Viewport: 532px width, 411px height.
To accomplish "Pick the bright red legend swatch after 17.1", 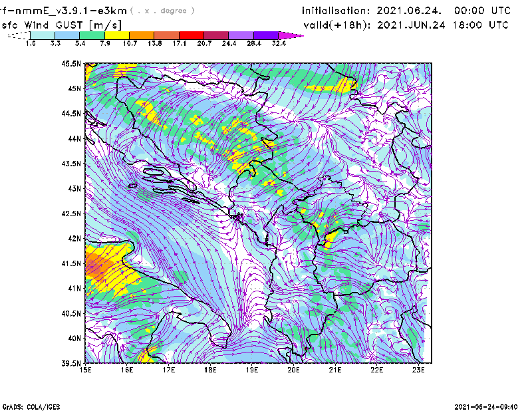I will [x=192, y=35].
